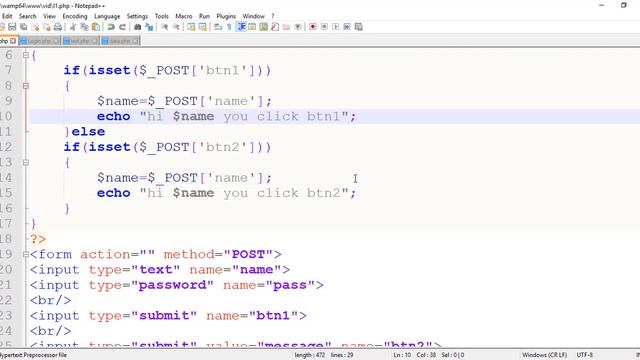Screen dimensions: 640x360
Task: Switch to the login.php tab
Action: (39, 41)
